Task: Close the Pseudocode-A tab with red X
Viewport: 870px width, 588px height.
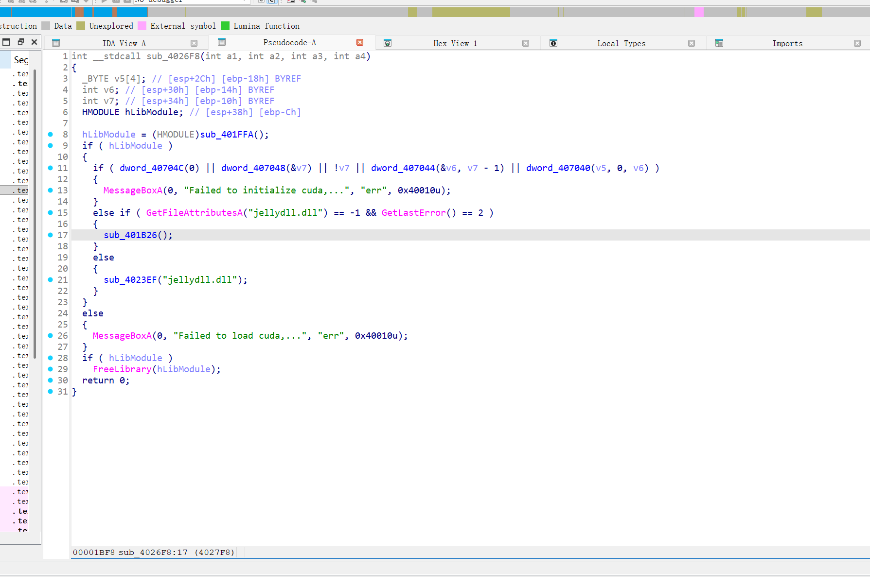Action: 360,42
